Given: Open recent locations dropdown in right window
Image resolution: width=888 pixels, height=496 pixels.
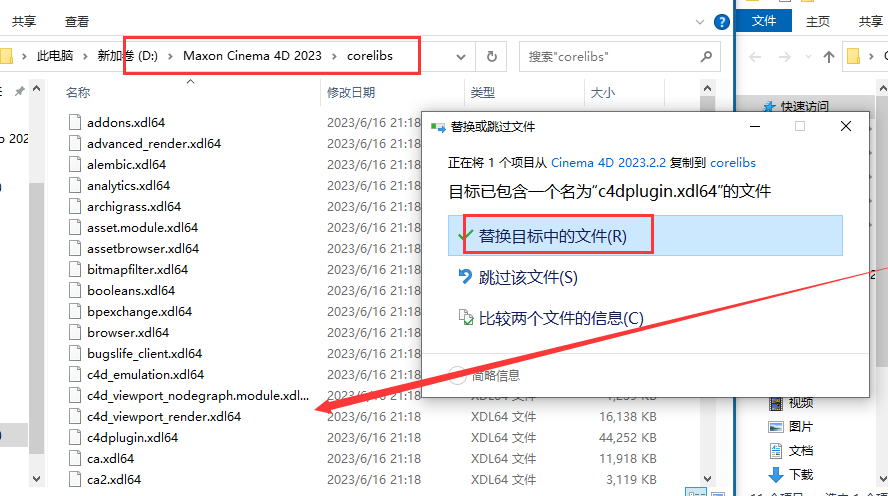Looking at the screenshot, I should (x=808, y=57).
